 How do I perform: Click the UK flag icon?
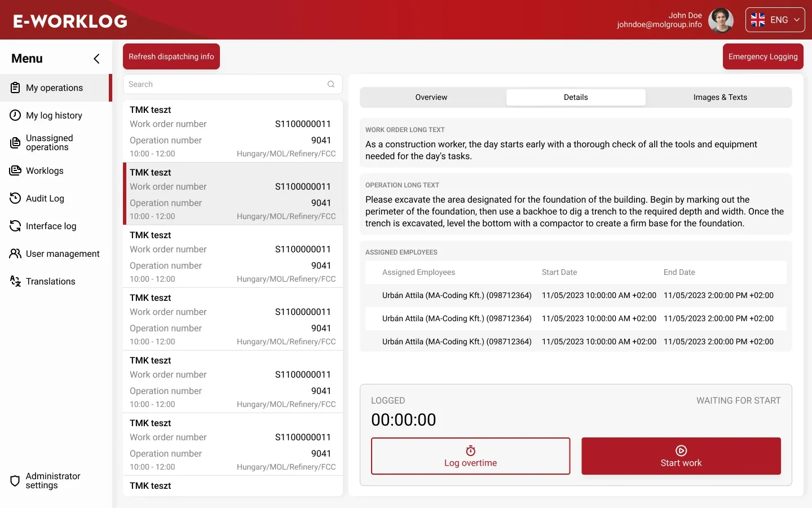[x=758, y=20]
